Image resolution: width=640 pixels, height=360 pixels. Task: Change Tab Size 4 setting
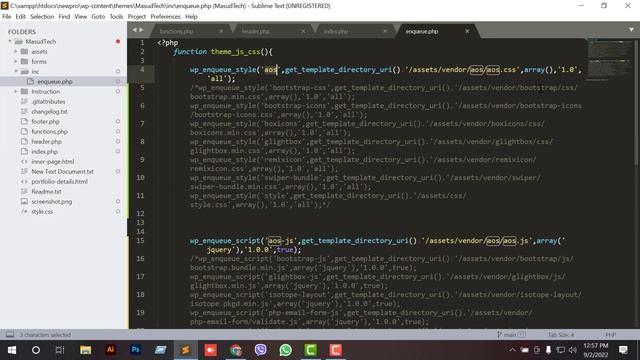[x=560, y=335]
